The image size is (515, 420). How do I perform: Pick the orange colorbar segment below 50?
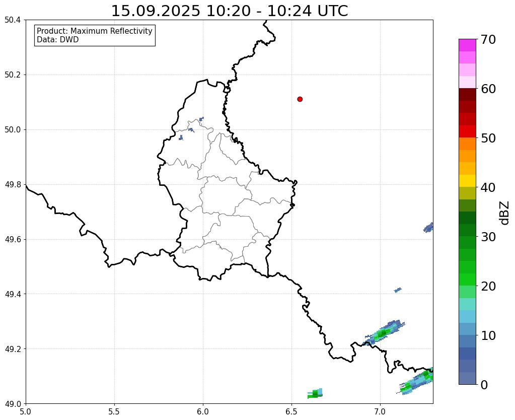pos(467,144)
